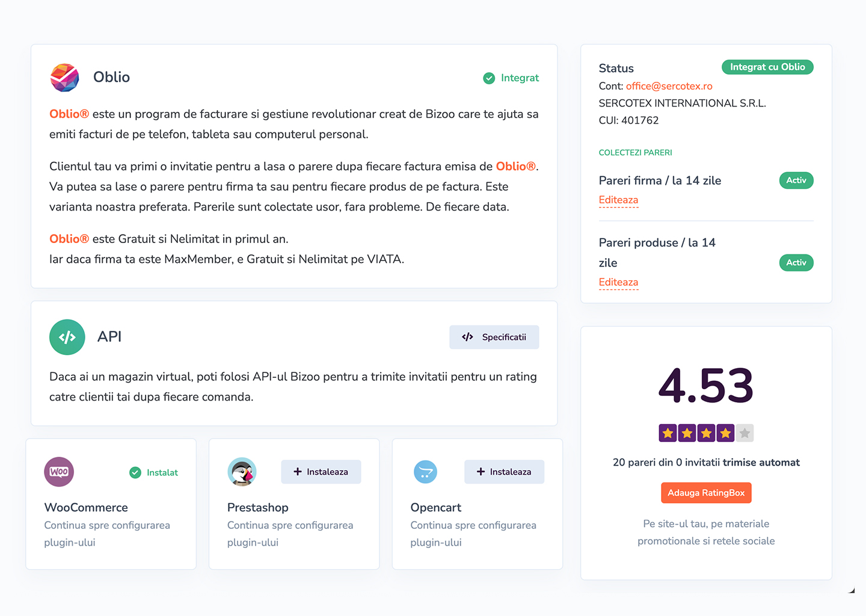
Task: Click the fifth grey rating star
Action: pyautogui.click(x=745, y=433)
